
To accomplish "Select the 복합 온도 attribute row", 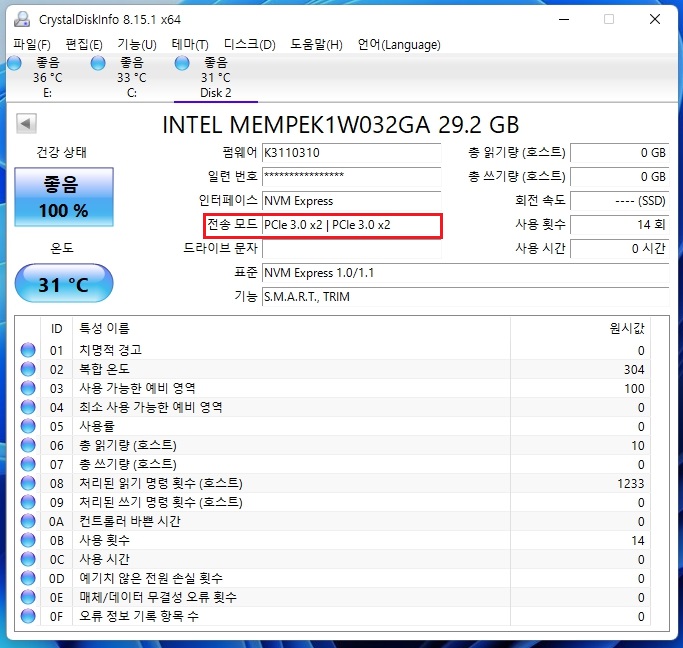I will coord(333,369).
